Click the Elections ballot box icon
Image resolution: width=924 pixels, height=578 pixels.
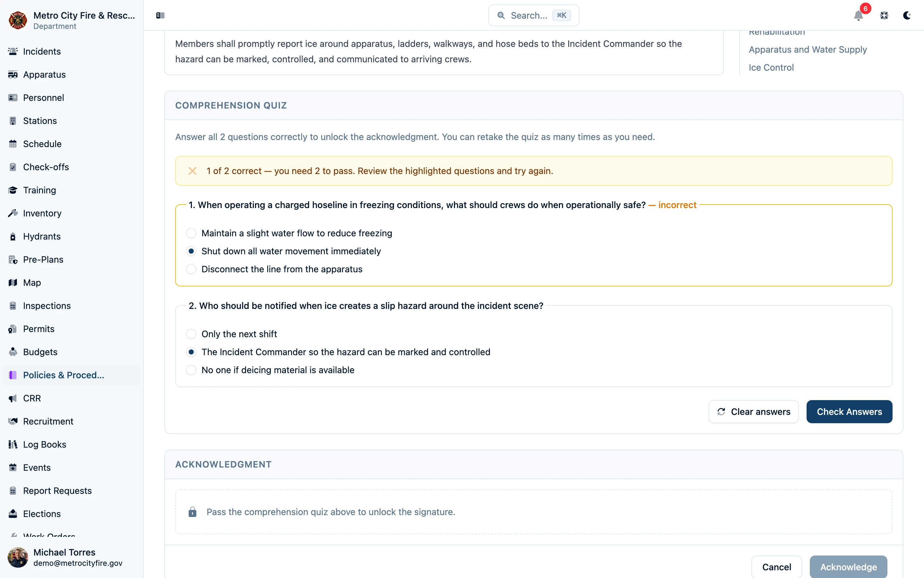(13, 514)
